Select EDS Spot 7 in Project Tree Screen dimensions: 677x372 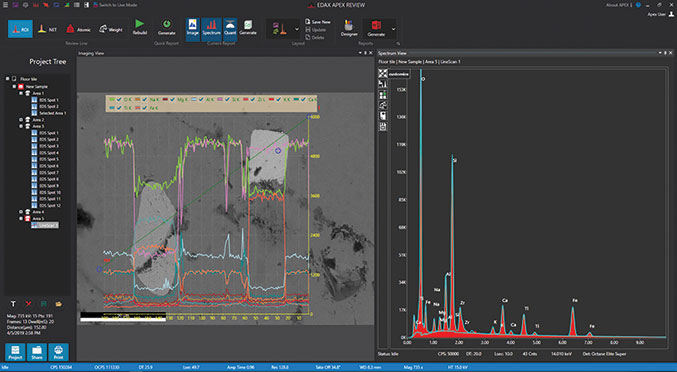click(49, 172)
